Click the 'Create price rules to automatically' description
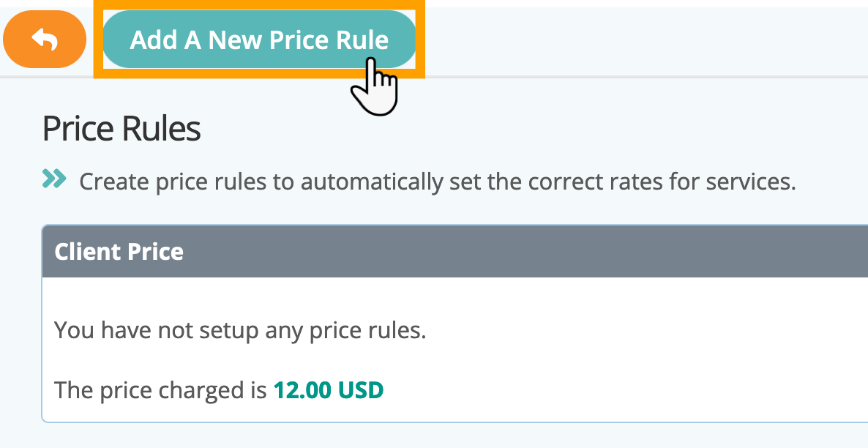Viewport: 868px width, 448px height. tap(438, 182)
